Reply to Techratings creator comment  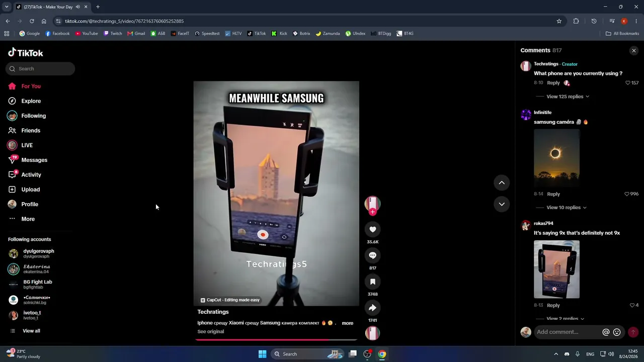click(x=553, y=83)
